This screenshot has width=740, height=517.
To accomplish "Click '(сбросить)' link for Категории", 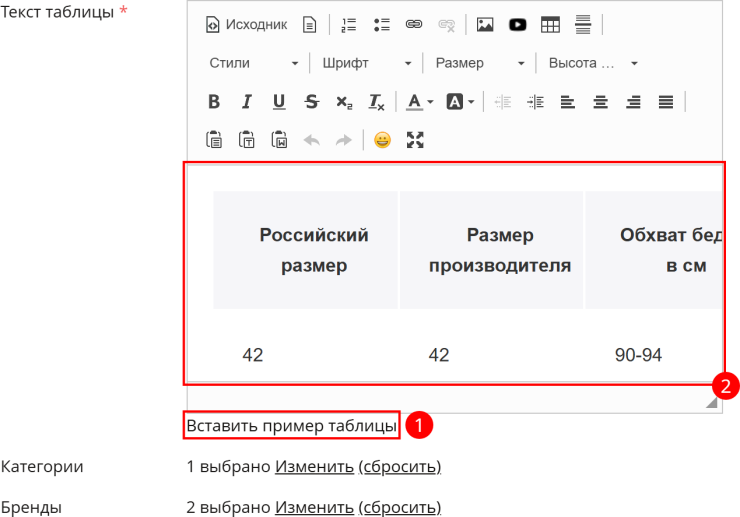I will click(400, 466).
